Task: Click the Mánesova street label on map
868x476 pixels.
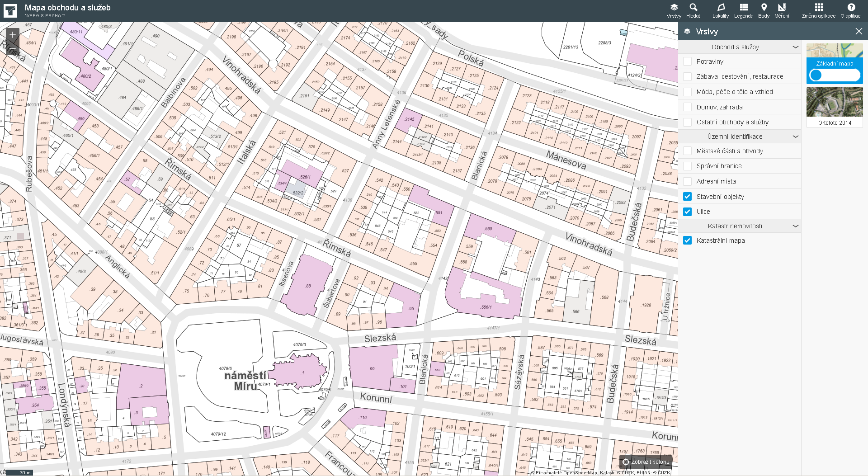Action: [566, 160]
